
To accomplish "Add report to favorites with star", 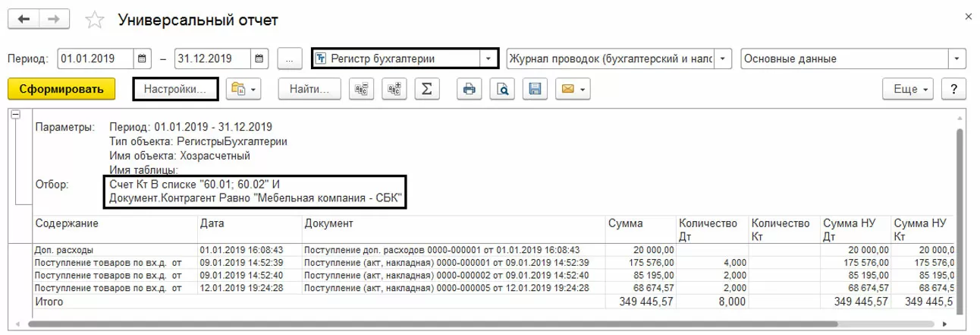I will [95, 20].
